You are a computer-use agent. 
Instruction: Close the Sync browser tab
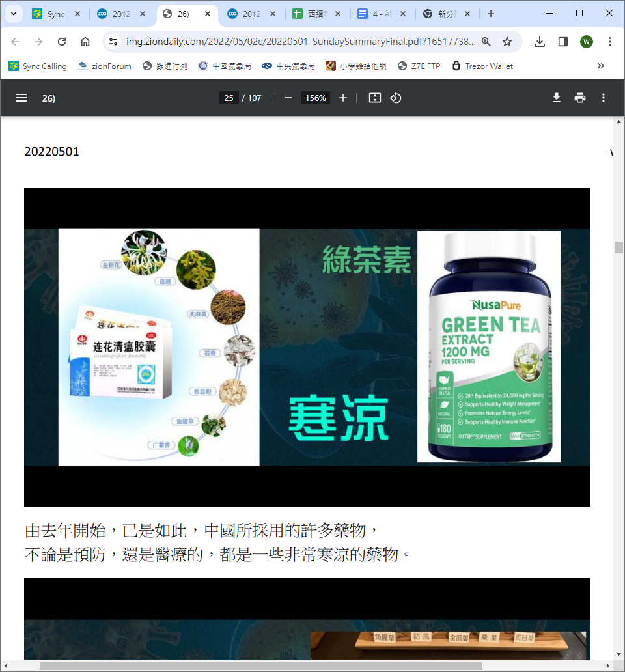click(77, 14)
